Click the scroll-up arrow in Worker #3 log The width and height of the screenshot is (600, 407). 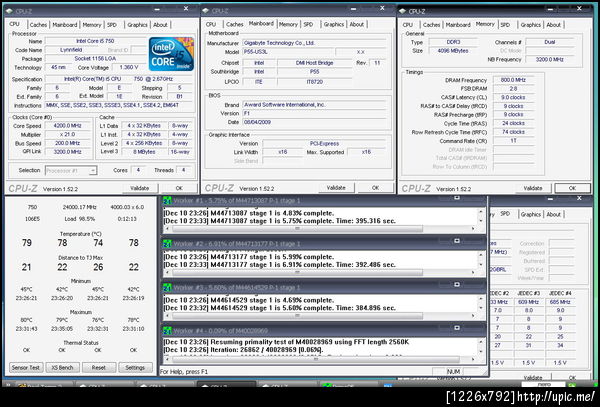pyautogui.click(x=481, y=299)
